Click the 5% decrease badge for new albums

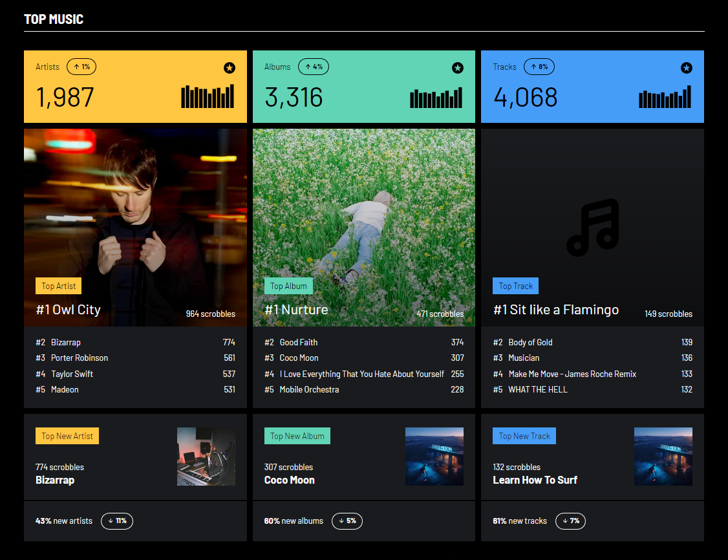coord(347,521)
